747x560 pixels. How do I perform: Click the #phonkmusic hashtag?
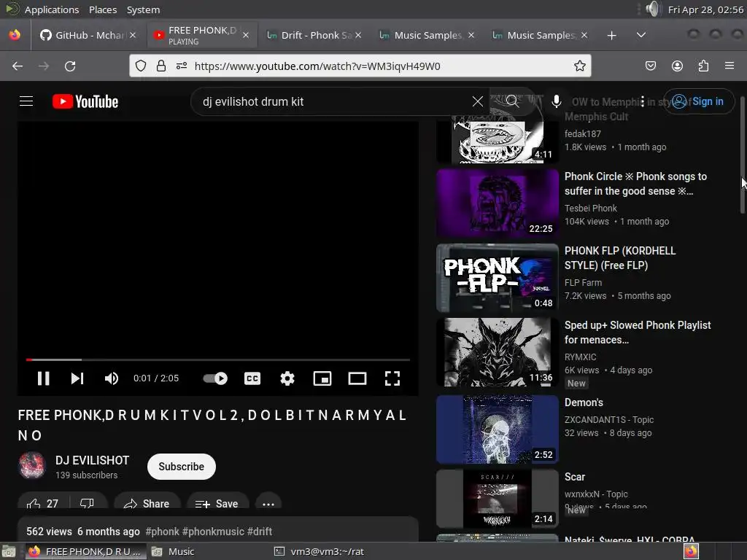point(213,532)
